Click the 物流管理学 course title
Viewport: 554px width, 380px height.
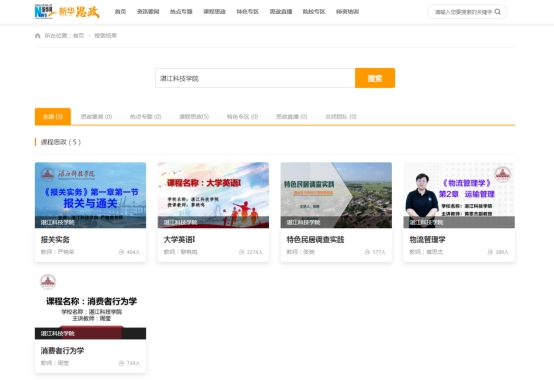[428, 239]
